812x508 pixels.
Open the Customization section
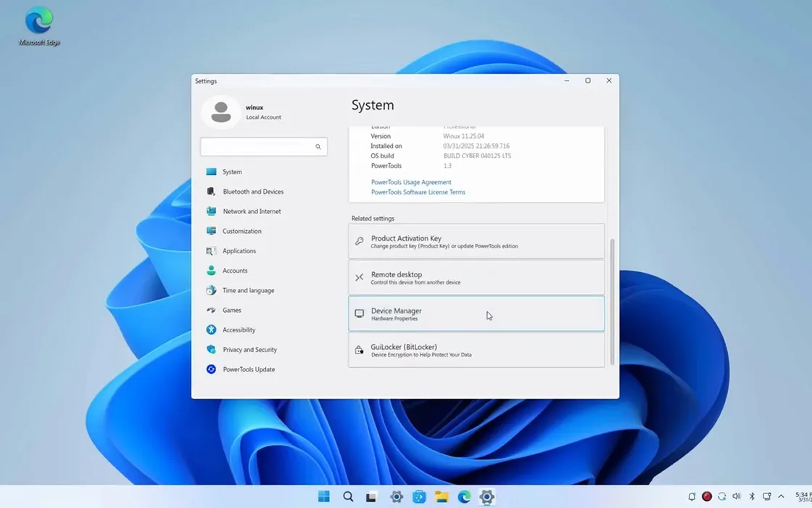(242, 231)
